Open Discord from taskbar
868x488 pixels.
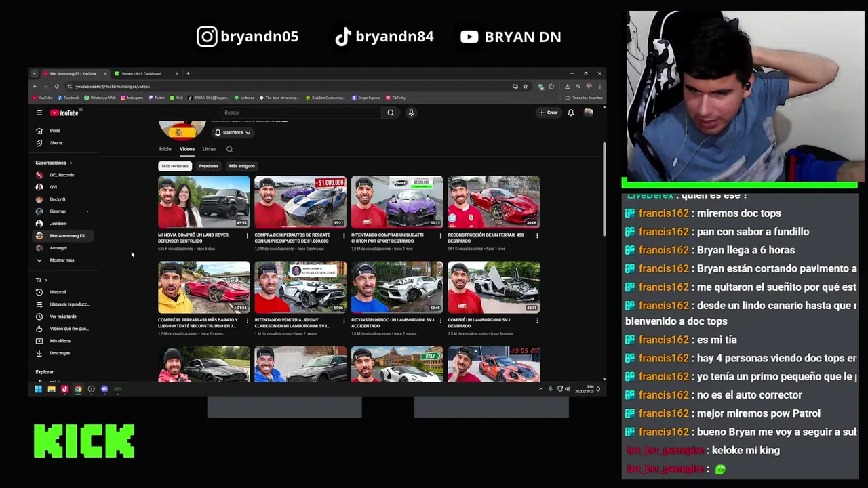click(x=104, y=389)
